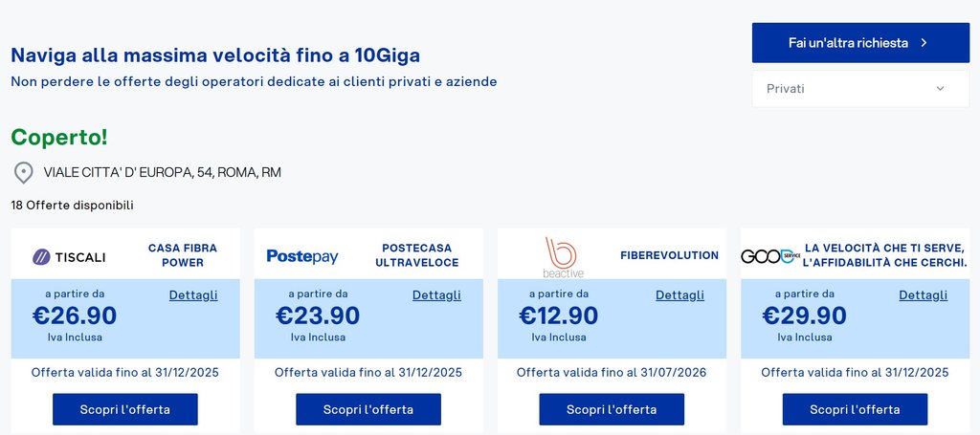Open Dettagli for Postecasa Ultraveloce
Image resolution: width=980 pixels, height=435 pixels.
(436, 294)
